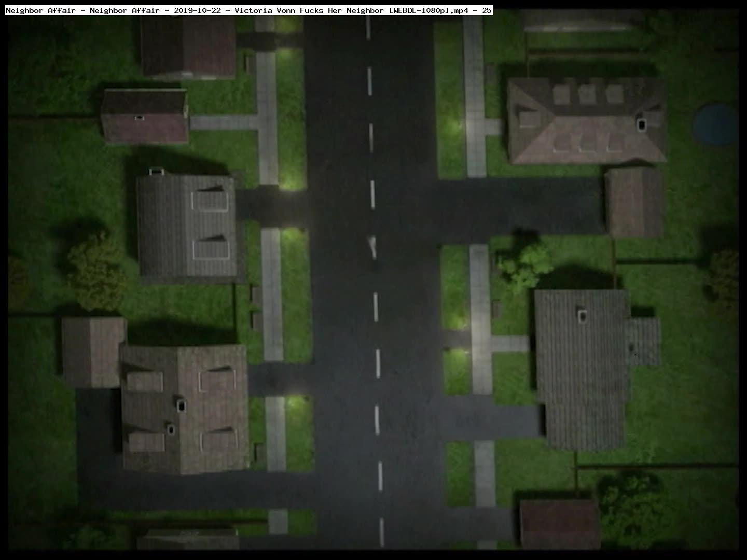Click the chimney on the dormer house roof
The width and height of the screenshot is (747, 560).
(x=642, y=124)
